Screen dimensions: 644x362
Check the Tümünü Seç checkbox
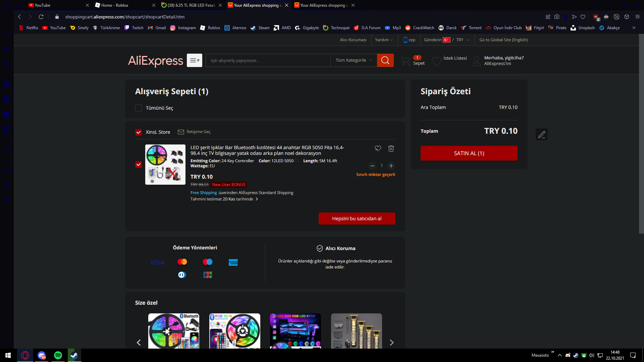click(139, 108)
